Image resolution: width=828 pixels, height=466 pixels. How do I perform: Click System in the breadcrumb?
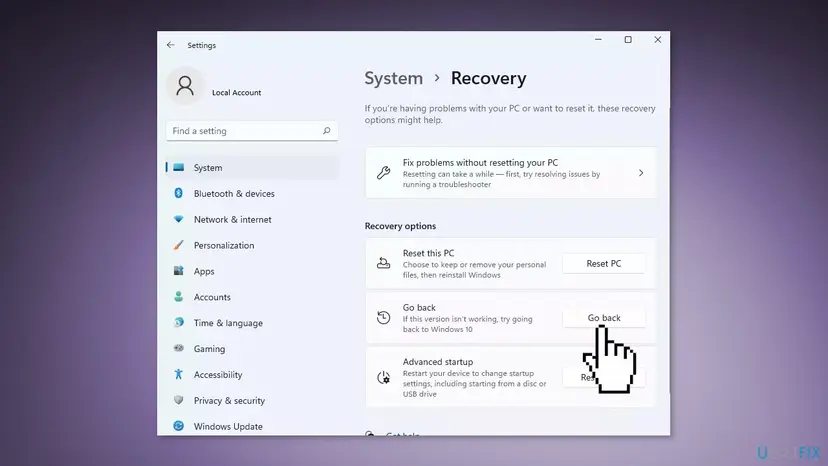(393, 78)
